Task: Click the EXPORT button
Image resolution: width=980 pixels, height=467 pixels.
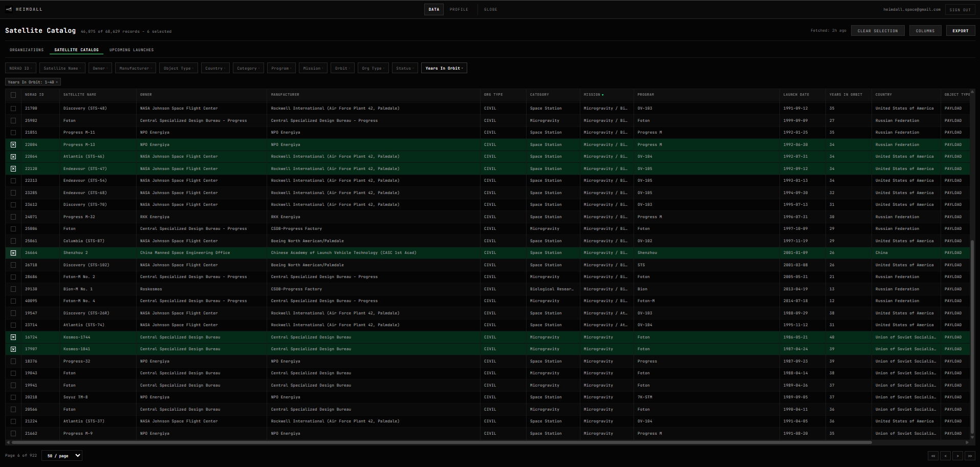Action: (961, 31)
